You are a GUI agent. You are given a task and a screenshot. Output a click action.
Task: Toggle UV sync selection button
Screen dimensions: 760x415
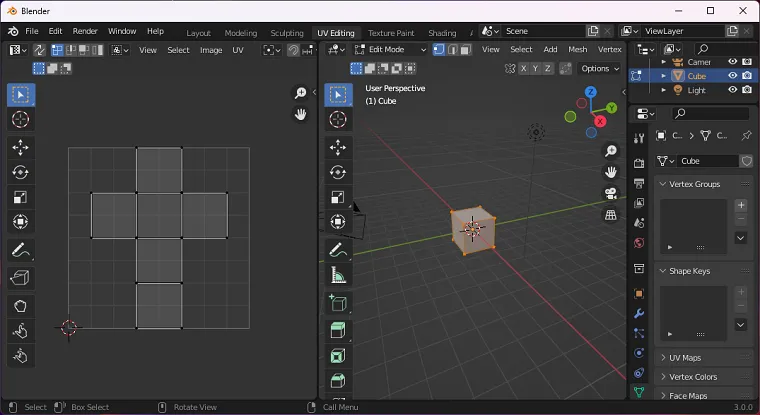click(39, 50)
